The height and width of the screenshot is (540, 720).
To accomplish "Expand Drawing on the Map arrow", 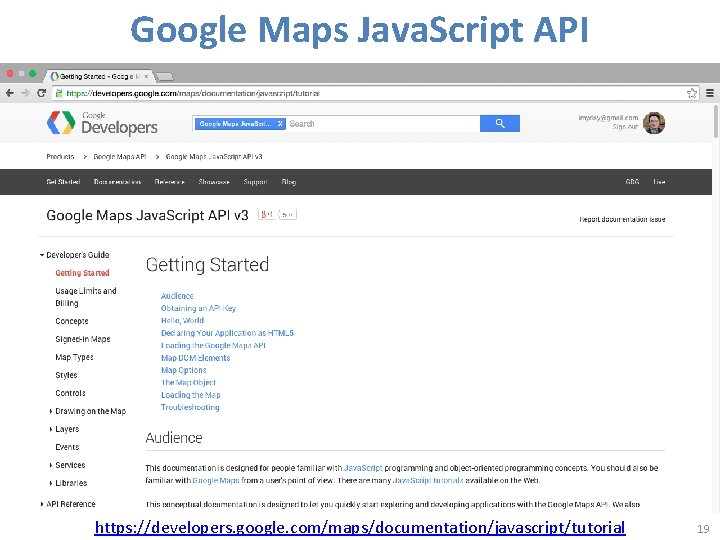I will 51,411.
